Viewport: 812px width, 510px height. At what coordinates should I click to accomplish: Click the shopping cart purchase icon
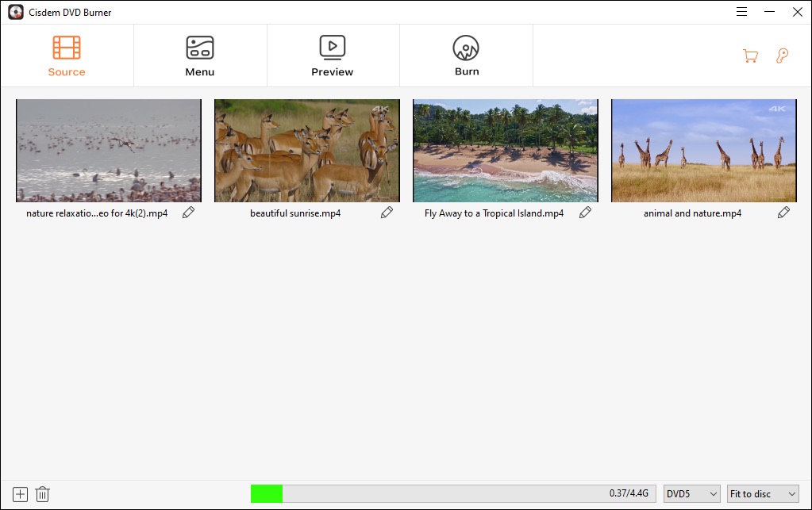pos(749,56)
